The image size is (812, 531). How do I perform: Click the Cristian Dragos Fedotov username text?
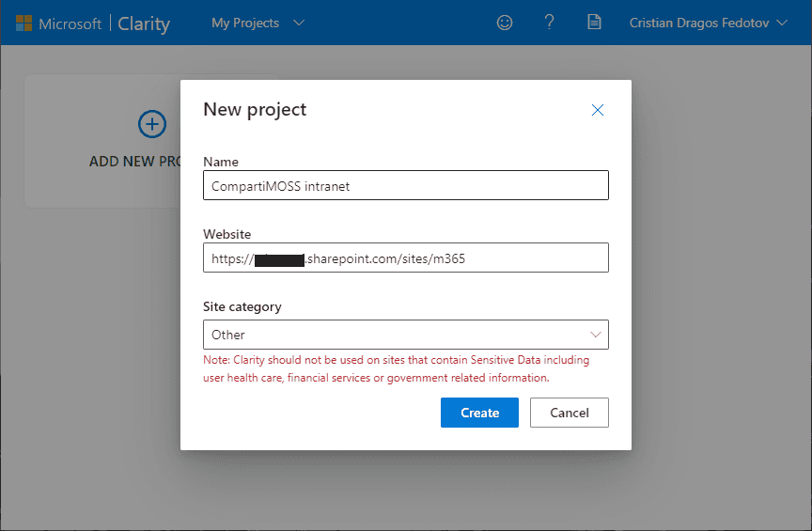pyautogui.click(x=699, y=23)
